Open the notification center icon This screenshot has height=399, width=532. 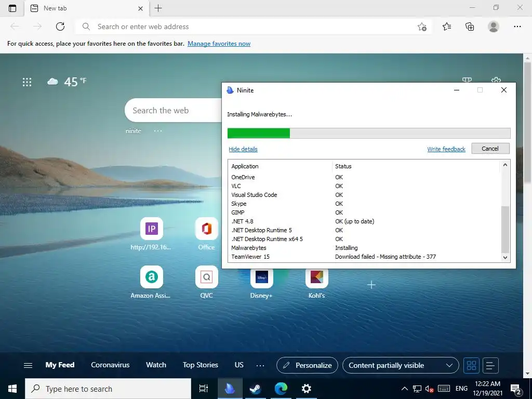pyautogui.click(x=516, y=389)
